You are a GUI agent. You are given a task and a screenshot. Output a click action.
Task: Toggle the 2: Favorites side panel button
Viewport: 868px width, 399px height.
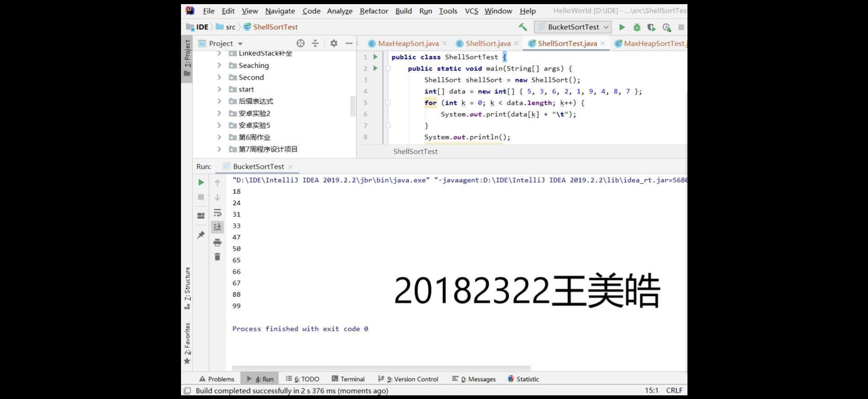point(187,343)
